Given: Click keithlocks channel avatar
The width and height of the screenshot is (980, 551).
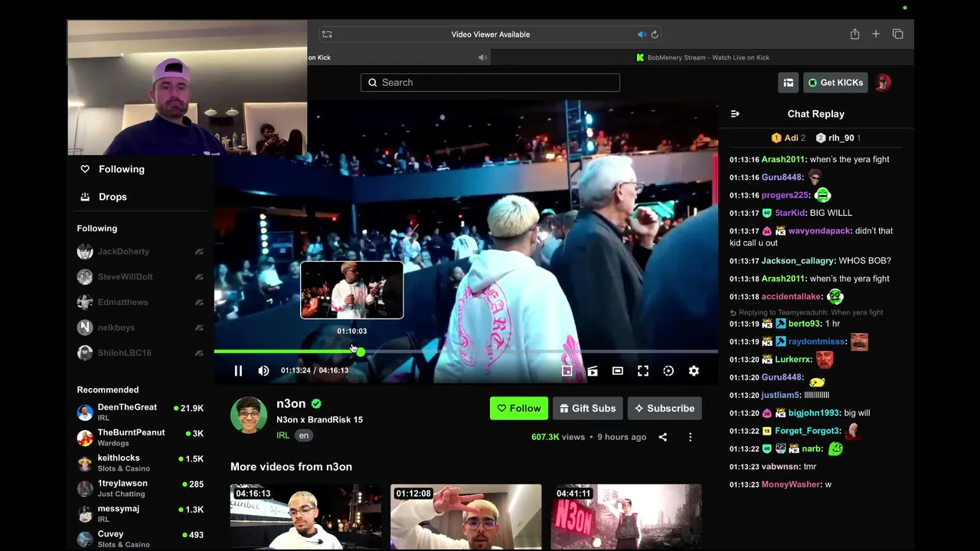Looking at the screenshot, I should click(x=85, y=463).
